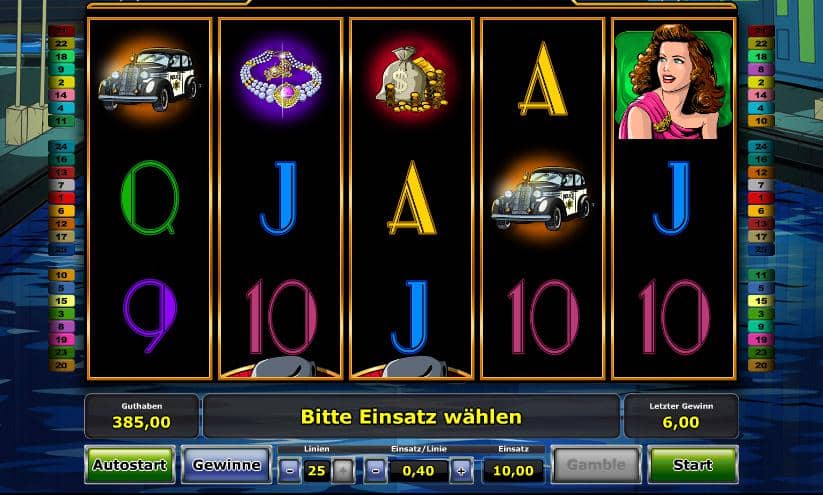Click the total Einsatz value 10,00 field
Viewport: 823px width, 495px height.
(513, 471)
